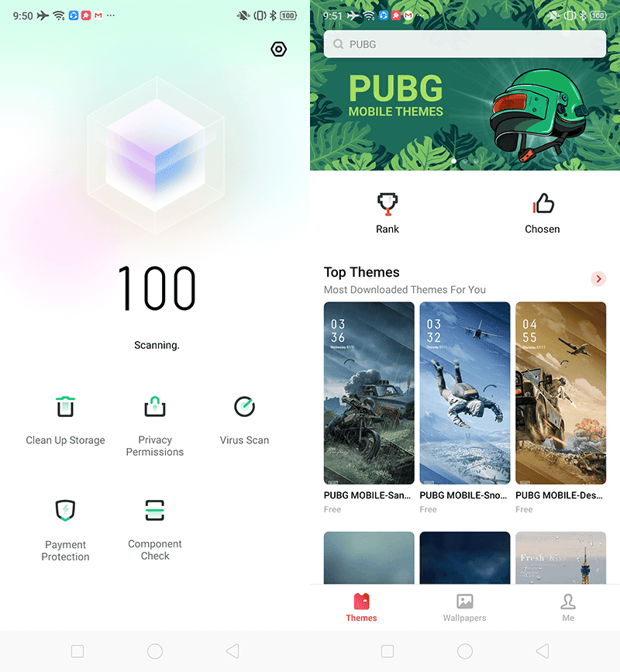
Task: Open the PUBG Mobile Themes banner
Action: point(465,115)
